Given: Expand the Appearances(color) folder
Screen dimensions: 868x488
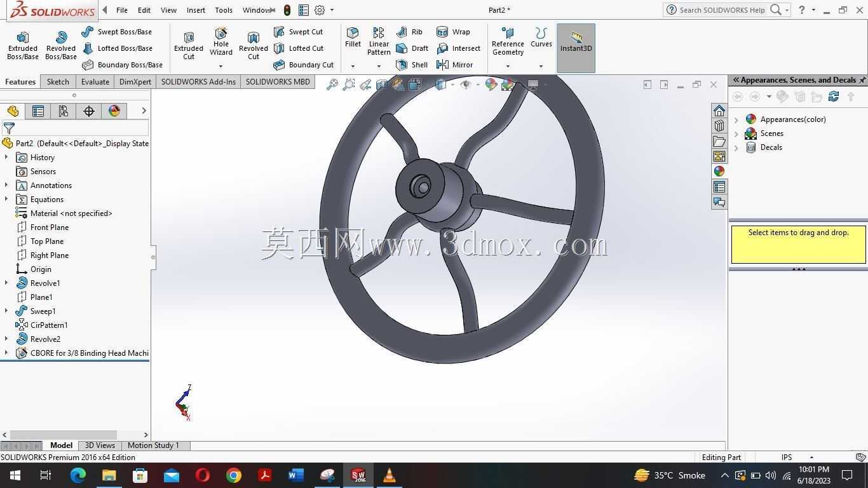Looking at the screenshot, I should tap(736, 119).
